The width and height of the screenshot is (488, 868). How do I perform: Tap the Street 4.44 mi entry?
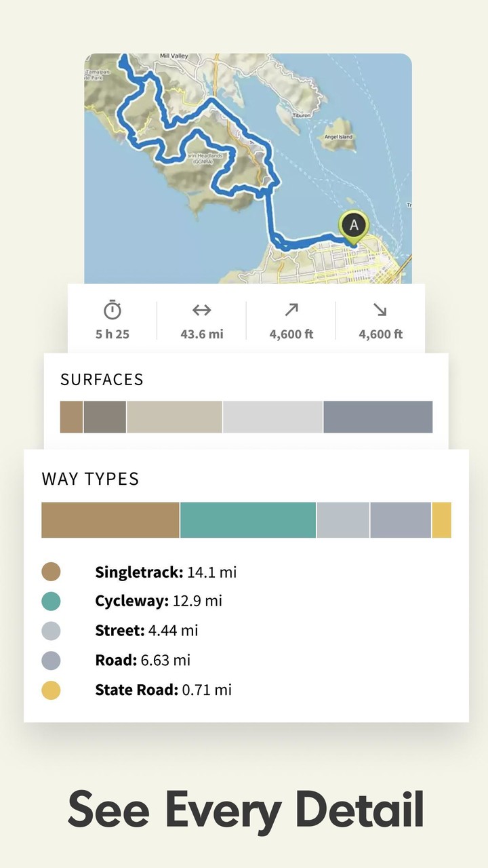[x=146, y=631]
